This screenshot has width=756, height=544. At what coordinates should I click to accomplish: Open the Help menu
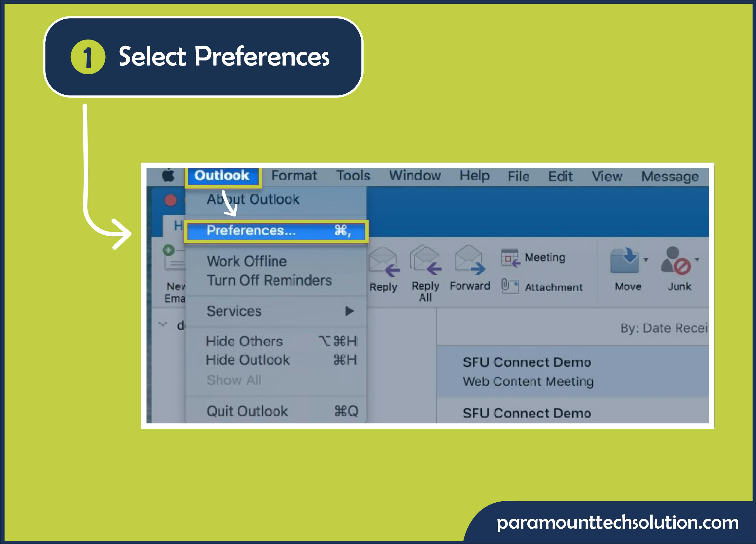tap(475, 176)
